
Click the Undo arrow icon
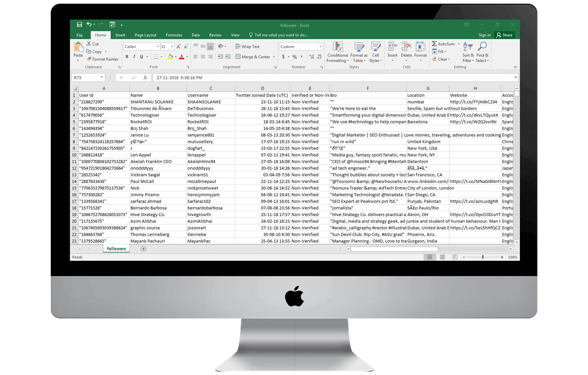coord(89,25)
